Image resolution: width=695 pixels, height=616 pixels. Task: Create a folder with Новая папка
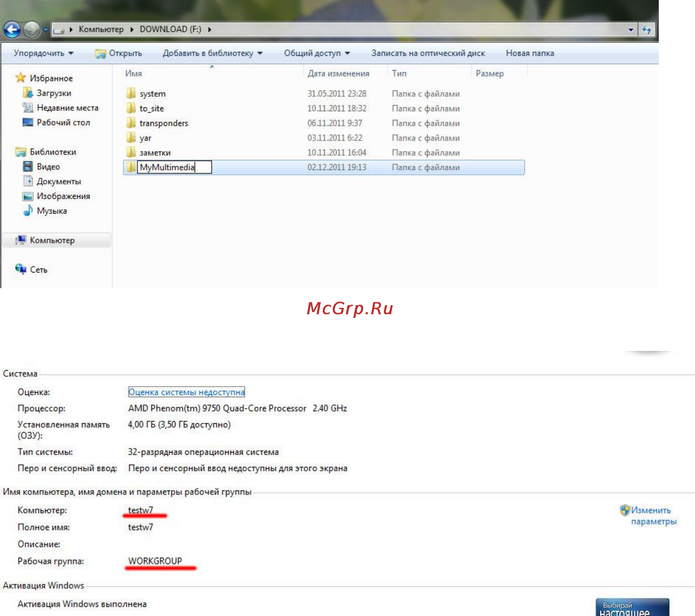530,53
